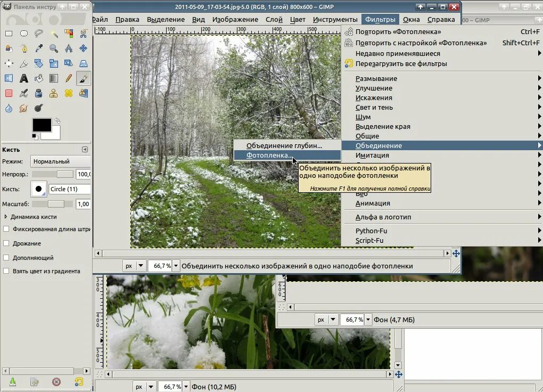Click Объединение глубин... submenu entry
The image size is (543, 392).
click(x=287, y=145)
